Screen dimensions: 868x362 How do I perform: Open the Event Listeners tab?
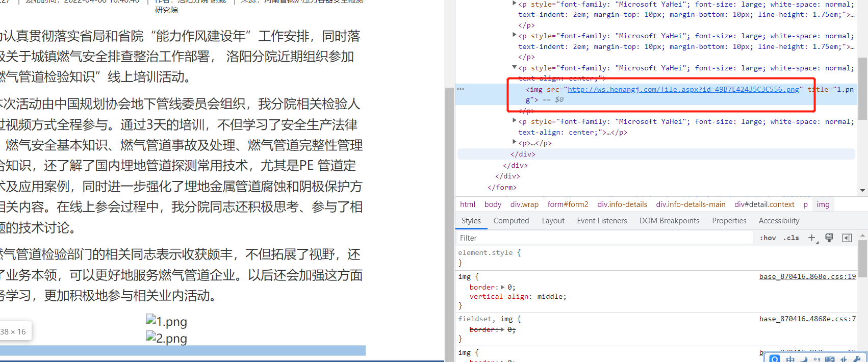(602, 221)
